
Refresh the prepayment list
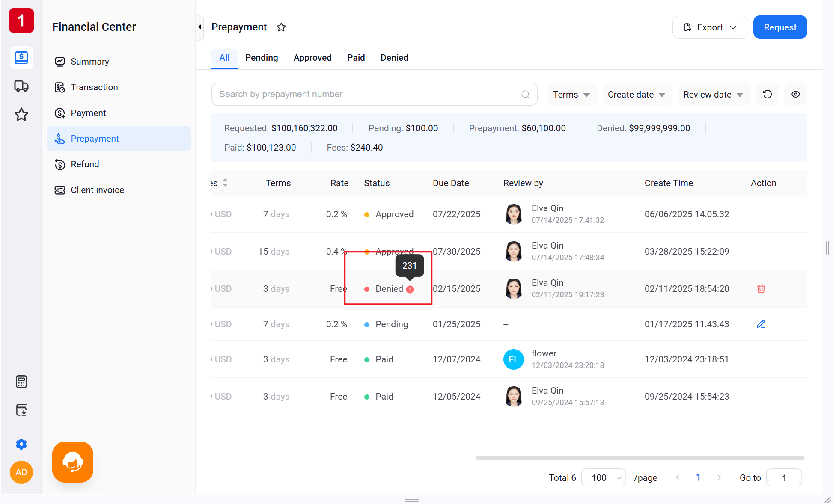(768, 94)
